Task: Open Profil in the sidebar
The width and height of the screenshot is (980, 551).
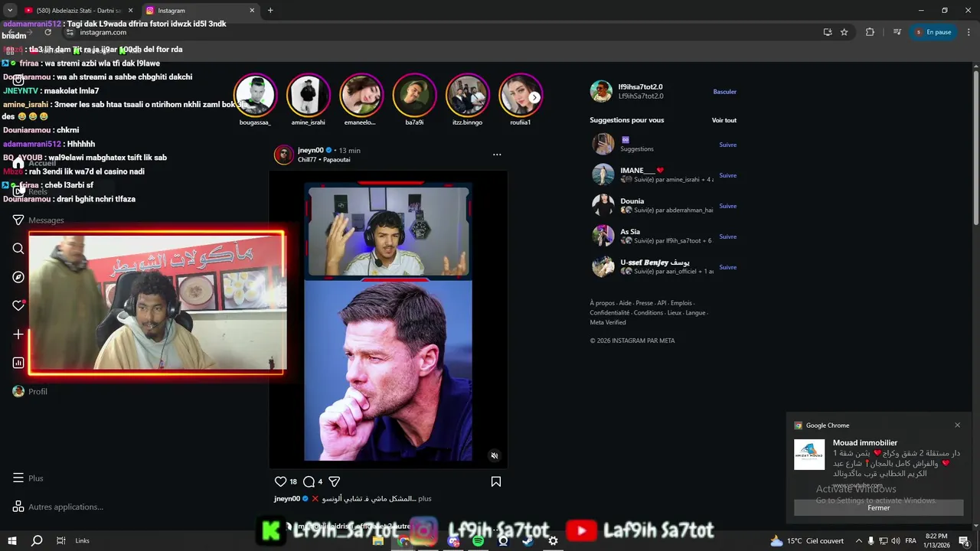Action: tap(30, 391)
